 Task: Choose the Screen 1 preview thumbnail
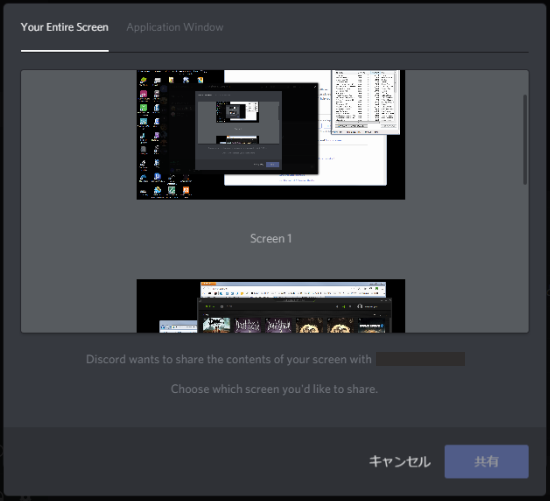271,135
